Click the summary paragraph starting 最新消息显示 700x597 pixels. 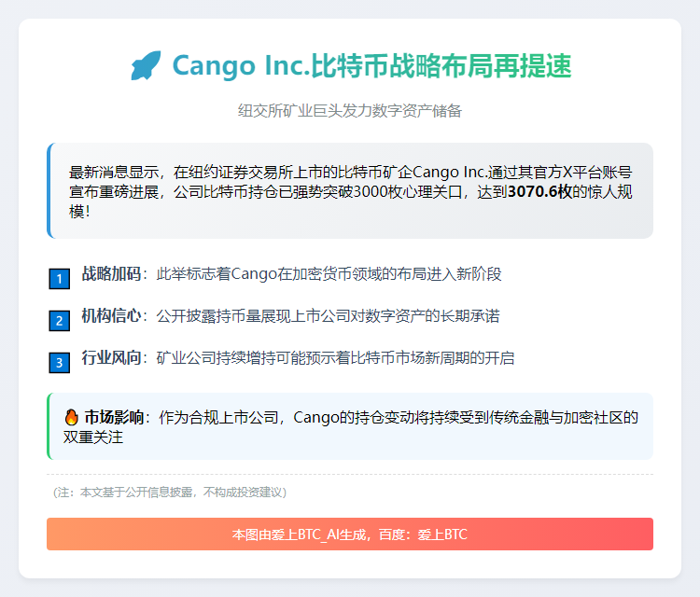click(350, 192)
